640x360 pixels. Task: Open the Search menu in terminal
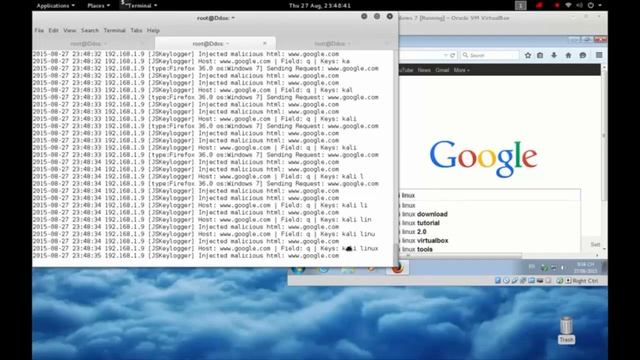90,30
